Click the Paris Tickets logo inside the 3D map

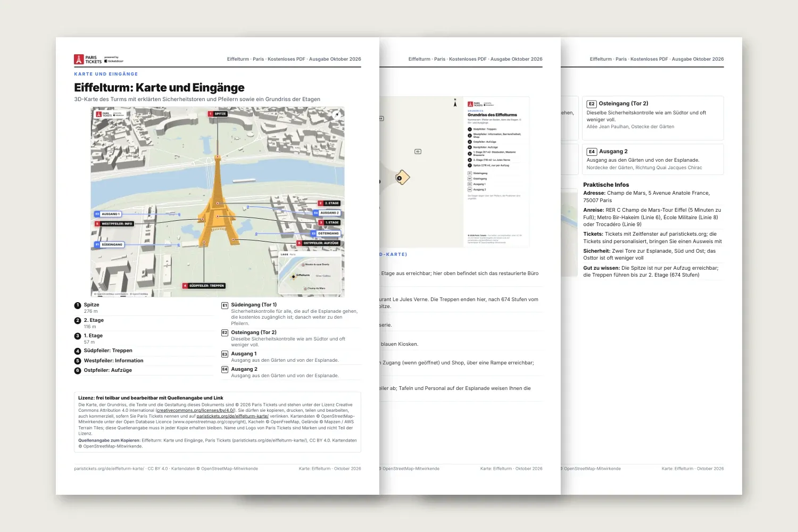pos(110,114)
